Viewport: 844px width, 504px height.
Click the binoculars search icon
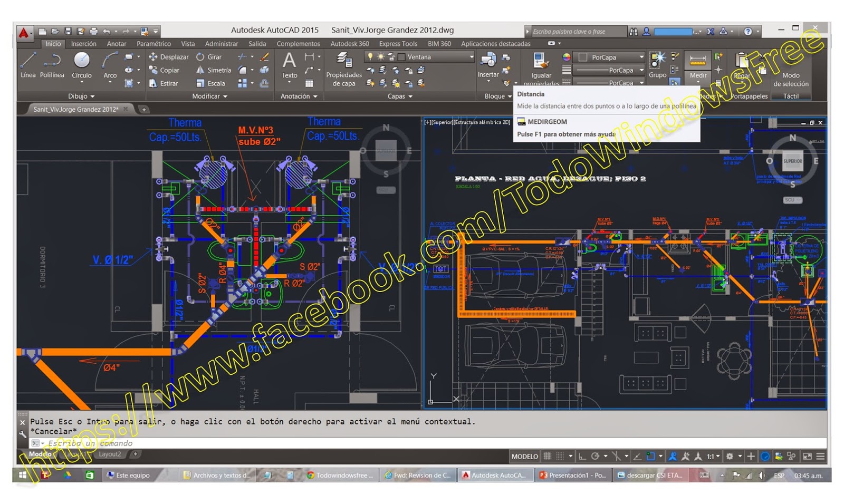[x=634, y=32]
